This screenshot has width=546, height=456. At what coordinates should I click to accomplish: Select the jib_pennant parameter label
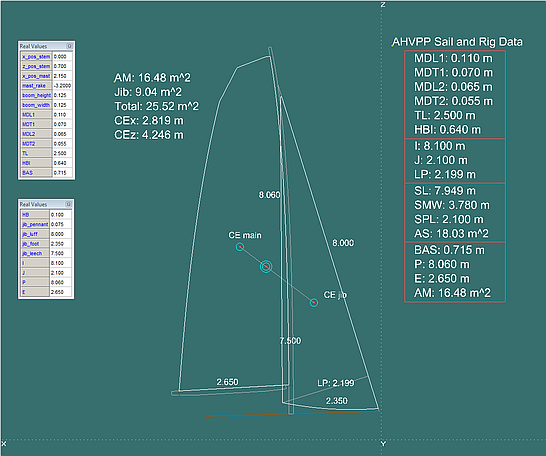35,224
